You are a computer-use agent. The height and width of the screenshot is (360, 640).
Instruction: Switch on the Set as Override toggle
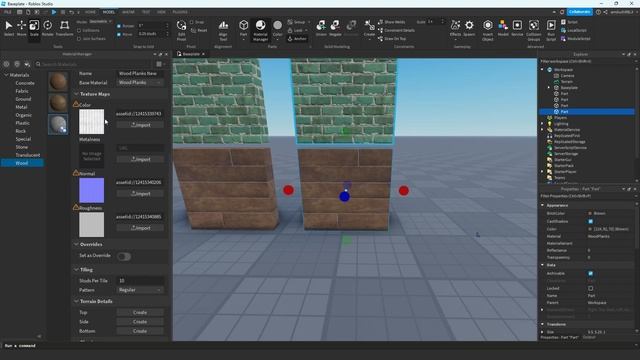pyautogui.click(x=124, y=256)
